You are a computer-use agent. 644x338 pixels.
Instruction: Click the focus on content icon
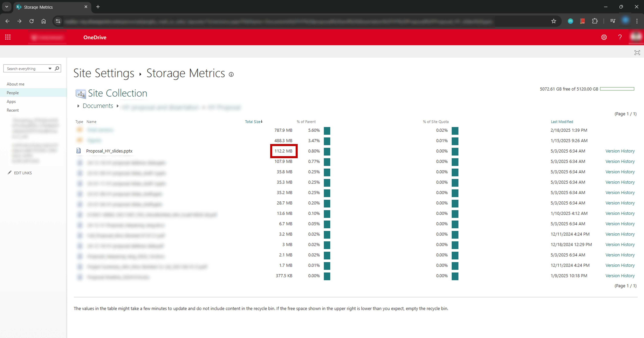coord(637,52)
